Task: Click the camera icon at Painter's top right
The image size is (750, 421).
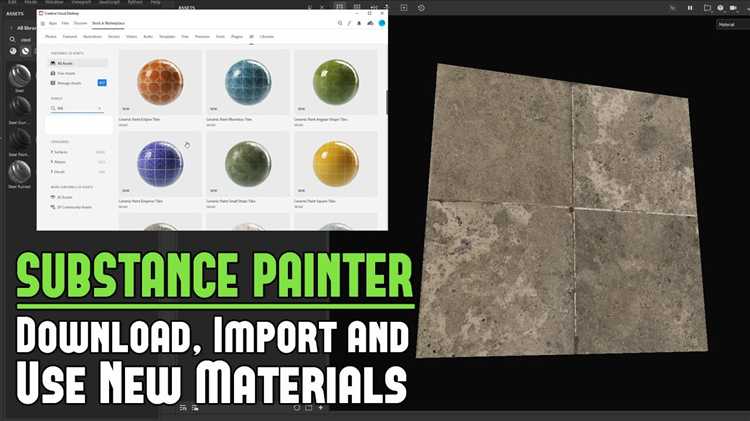Action: tap(733, 8)
